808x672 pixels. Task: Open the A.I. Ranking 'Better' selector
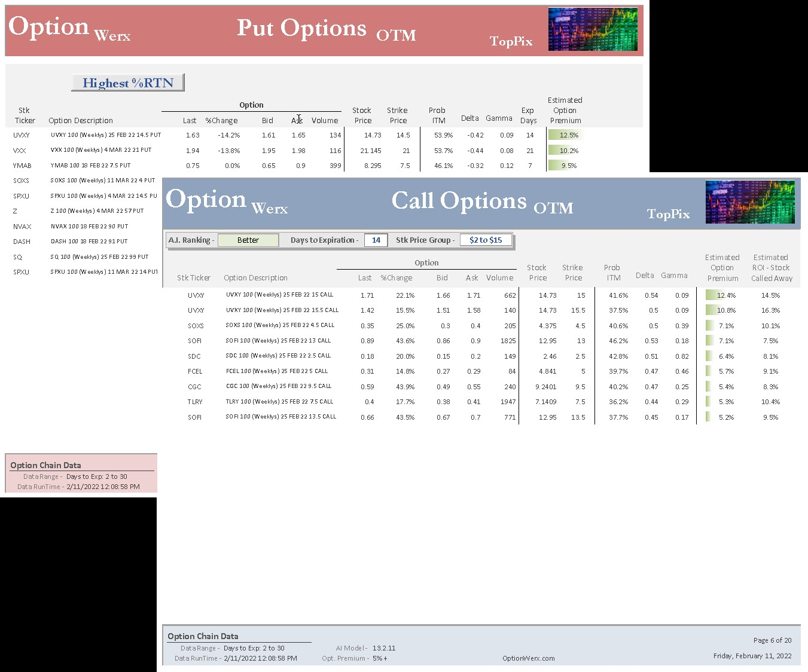[x=248, y=240]
